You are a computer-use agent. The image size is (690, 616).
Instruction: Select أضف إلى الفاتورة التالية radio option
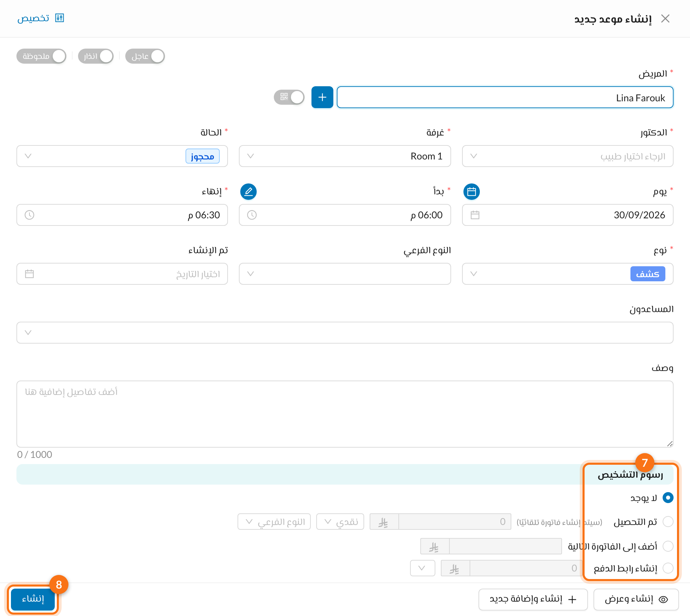[x=668, y=546]
